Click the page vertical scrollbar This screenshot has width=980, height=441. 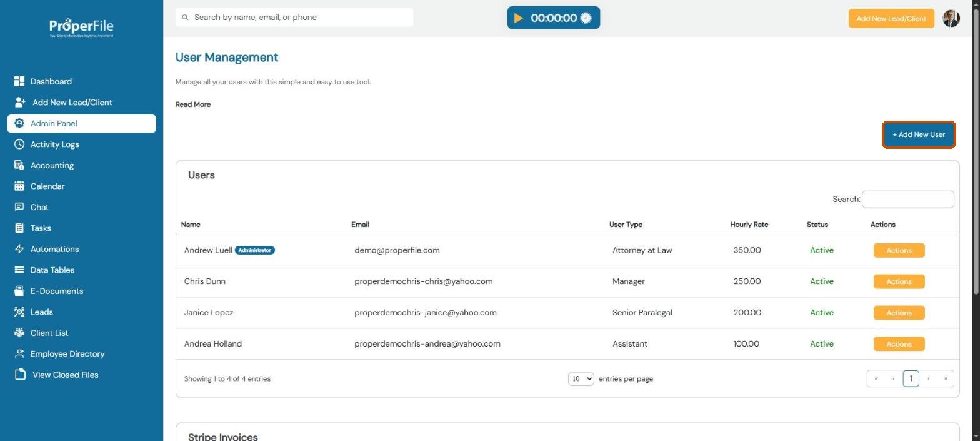(x=976, y=150)
